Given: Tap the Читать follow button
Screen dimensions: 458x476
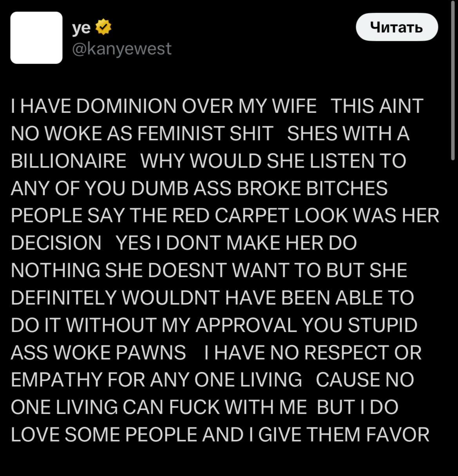Looking at the screenshot, I should pos(396,27).
